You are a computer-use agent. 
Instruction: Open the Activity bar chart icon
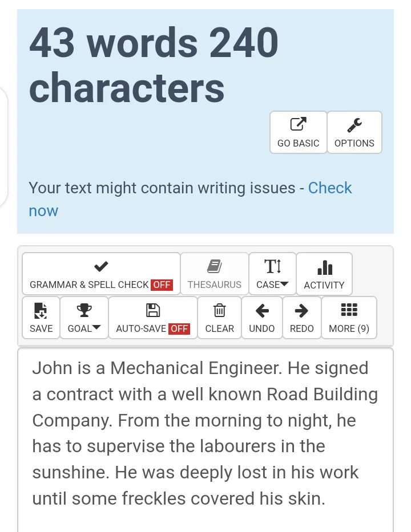pos(324,267)
